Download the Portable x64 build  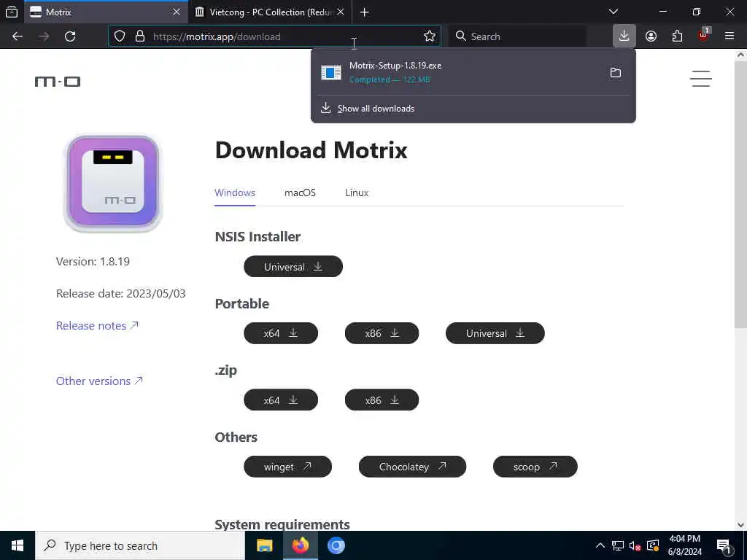(281, 333)
